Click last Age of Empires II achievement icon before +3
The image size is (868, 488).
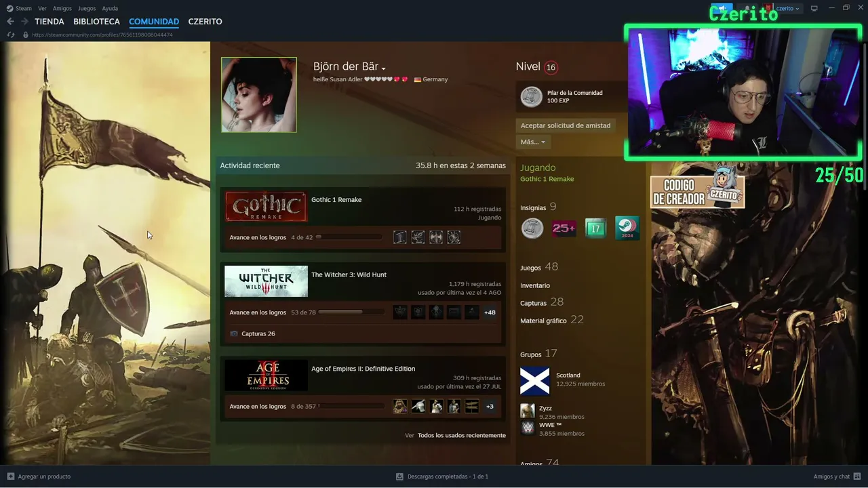coord(472,407)
